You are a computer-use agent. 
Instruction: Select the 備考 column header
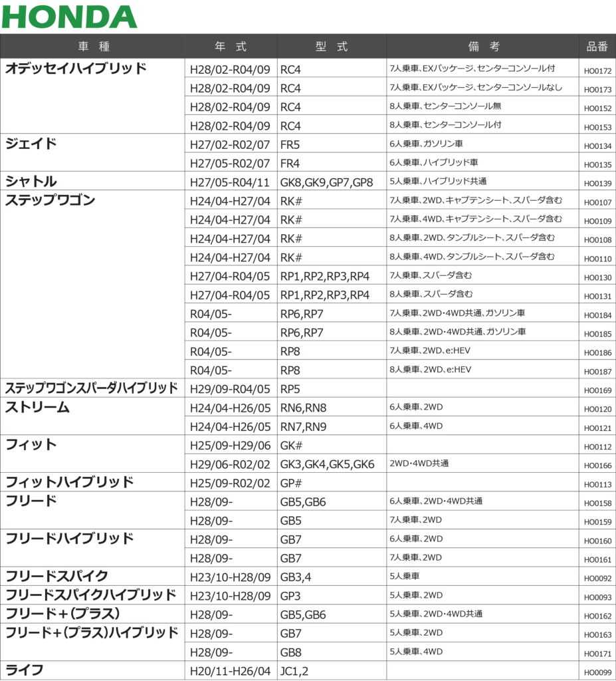coord(483,47)
